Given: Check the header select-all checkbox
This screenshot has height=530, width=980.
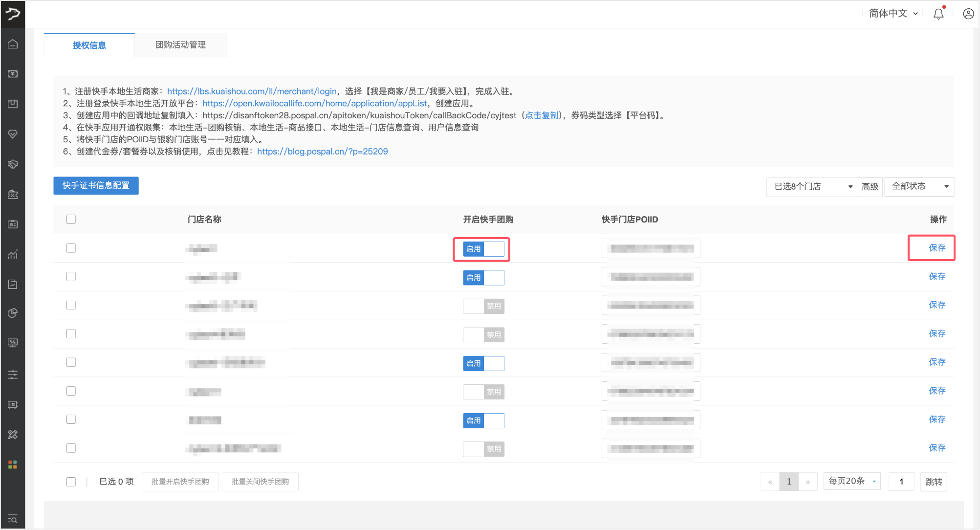Looking at the screenshot, I should click(71, 220).
